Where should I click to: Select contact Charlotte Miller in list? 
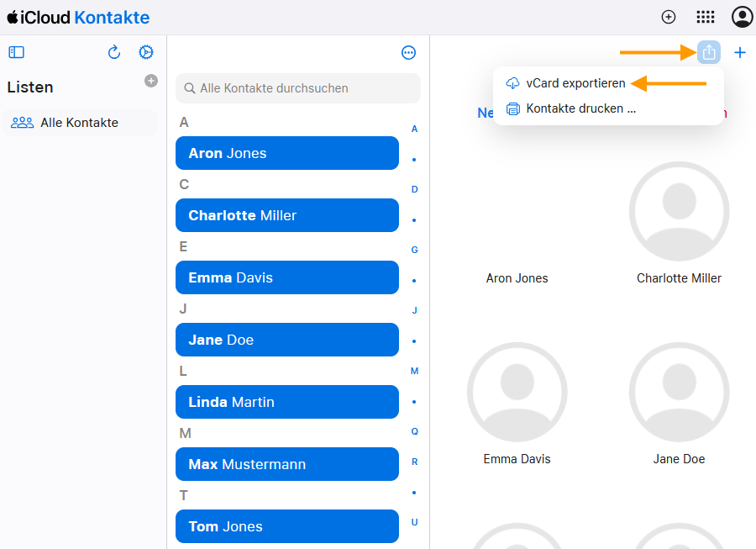tap(287, 215)
